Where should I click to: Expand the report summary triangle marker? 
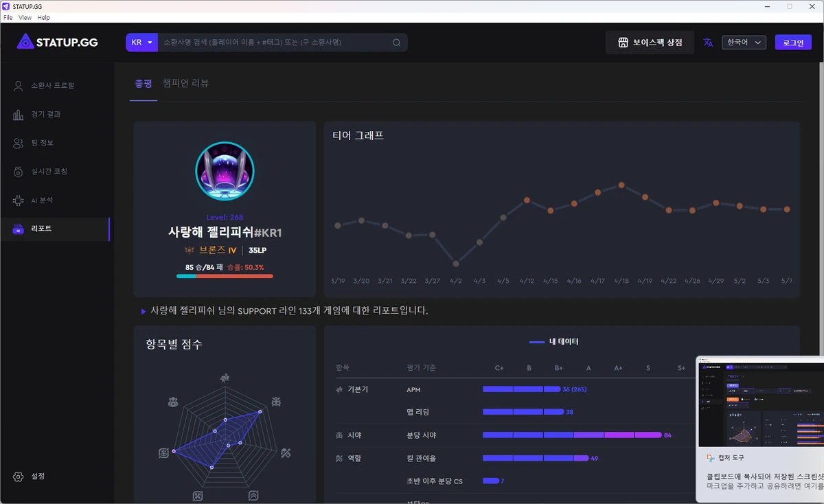pyautogui.click(x=144, y=311)
